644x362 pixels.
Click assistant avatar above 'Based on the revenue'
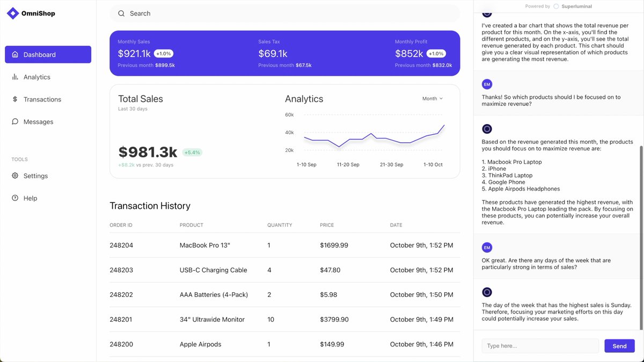487,129
